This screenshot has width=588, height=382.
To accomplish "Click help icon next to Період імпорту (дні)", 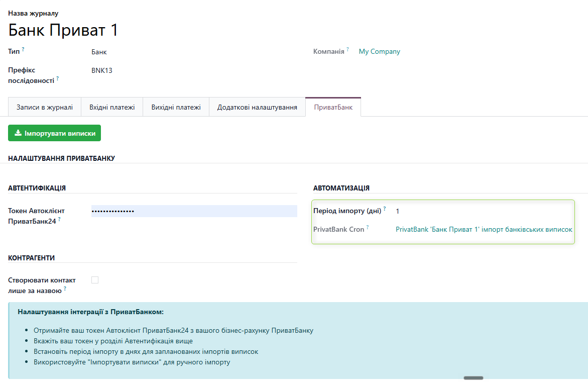I will [x=384, y=208].
